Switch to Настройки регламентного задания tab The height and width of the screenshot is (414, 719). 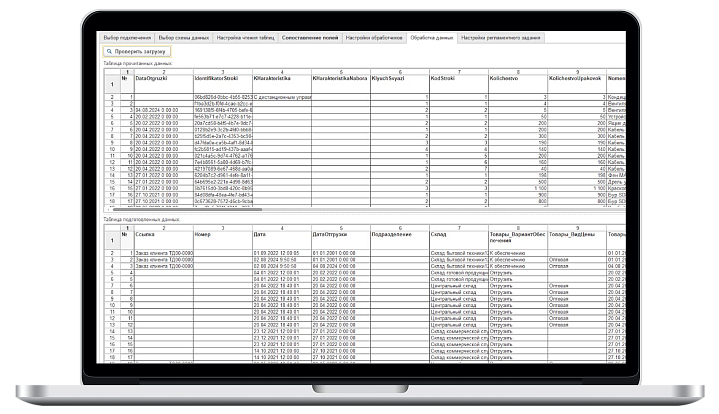coord(502,35)
